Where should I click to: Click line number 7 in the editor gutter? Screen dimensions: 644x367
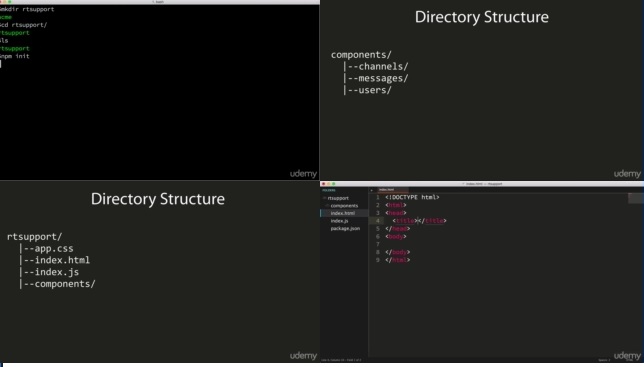pos(378,244)
